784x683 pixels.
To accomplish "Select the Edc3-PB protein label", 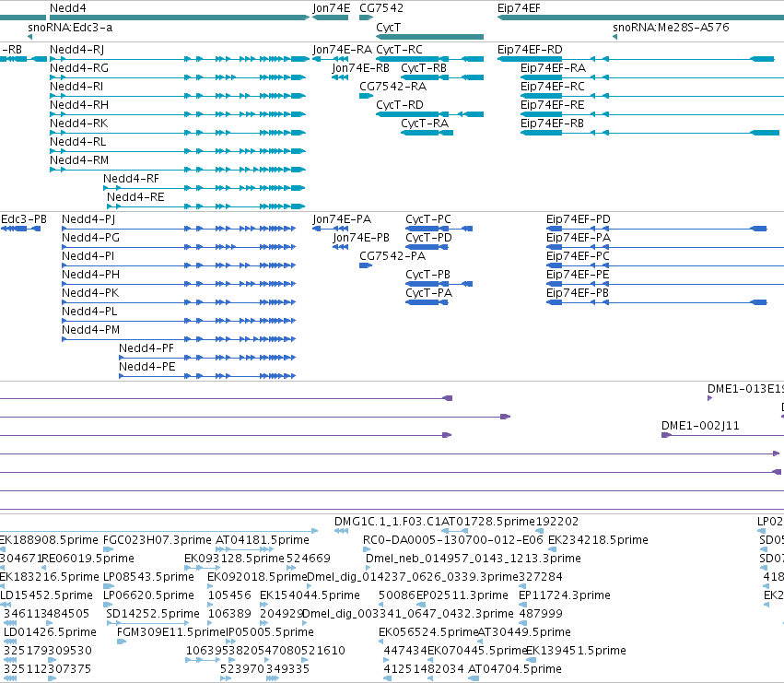I will coord(24,219).
